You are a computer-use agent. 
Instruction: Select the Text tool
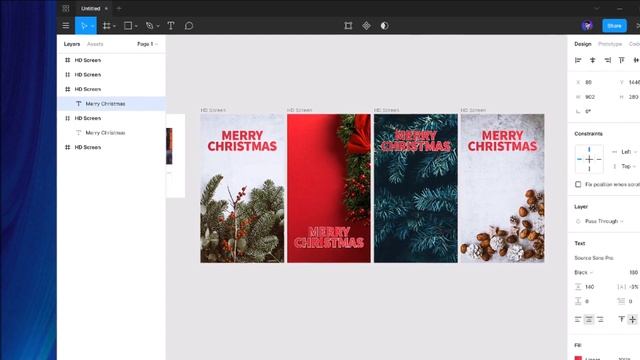(x=171, y=26)
